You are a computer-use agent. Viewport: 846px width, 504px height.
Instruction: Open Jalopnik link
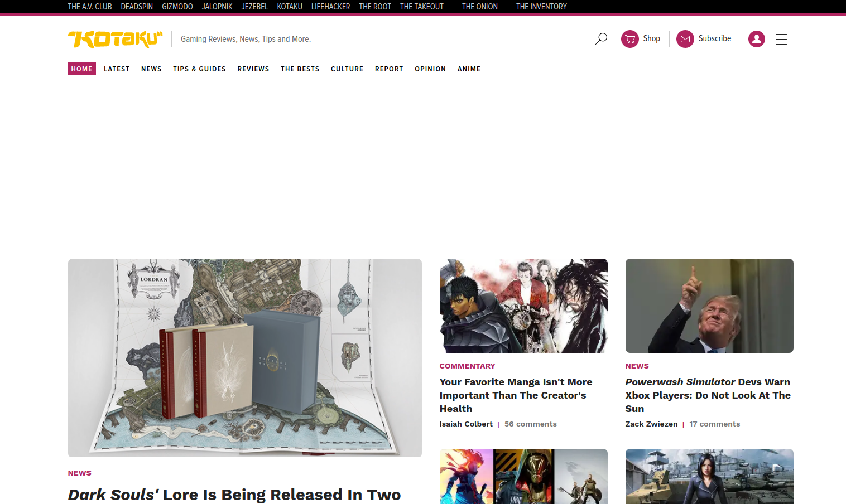tap(217, 7)
